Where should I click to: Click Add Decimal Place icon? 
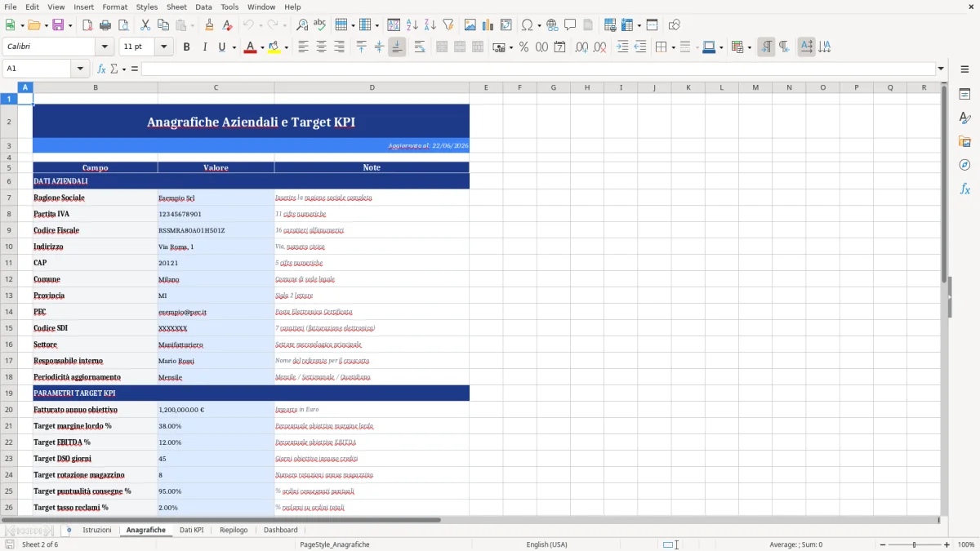581,47
